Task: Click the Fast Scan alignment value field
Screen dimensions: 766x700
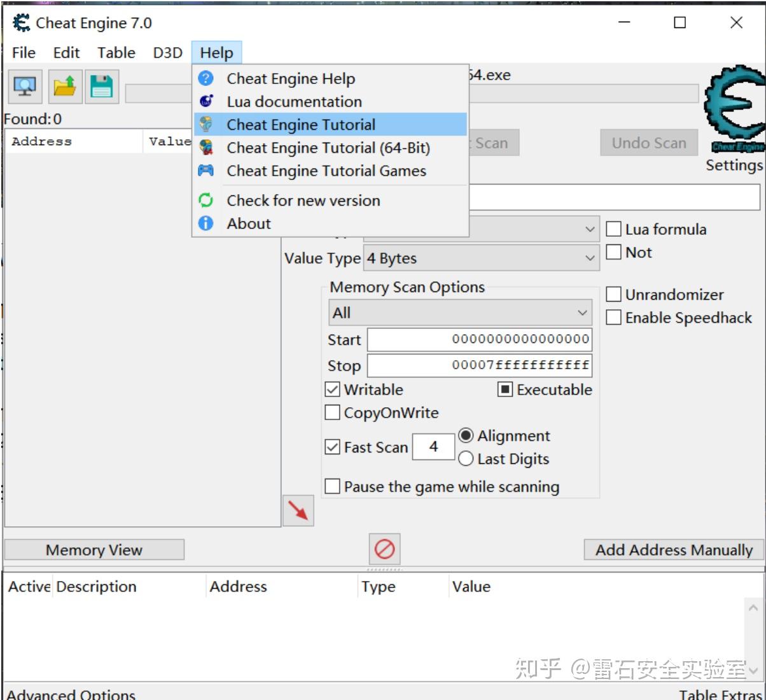Action: tap(433, 447)
